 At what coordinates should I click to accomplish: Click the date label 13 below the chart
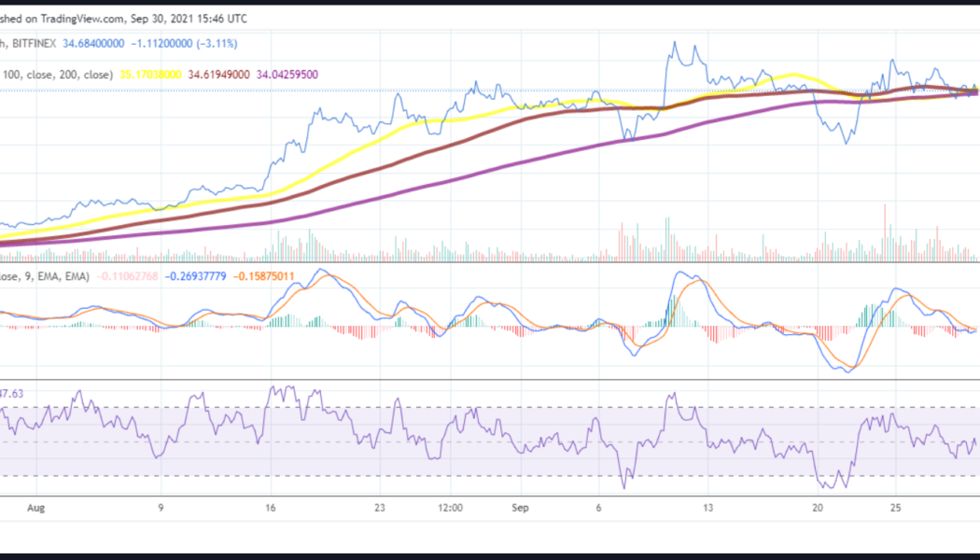pyautogui.click(x=708, y=508)
